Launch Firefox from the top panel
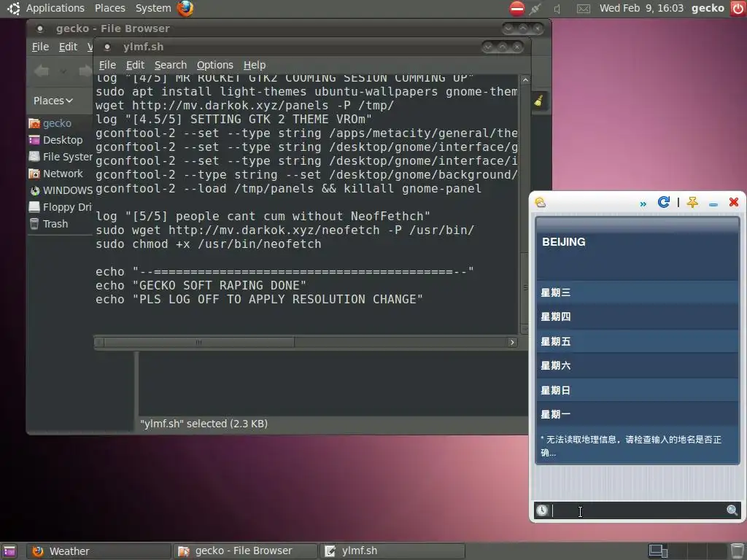This screenshot has height=560, width=747. pos(185,8)
